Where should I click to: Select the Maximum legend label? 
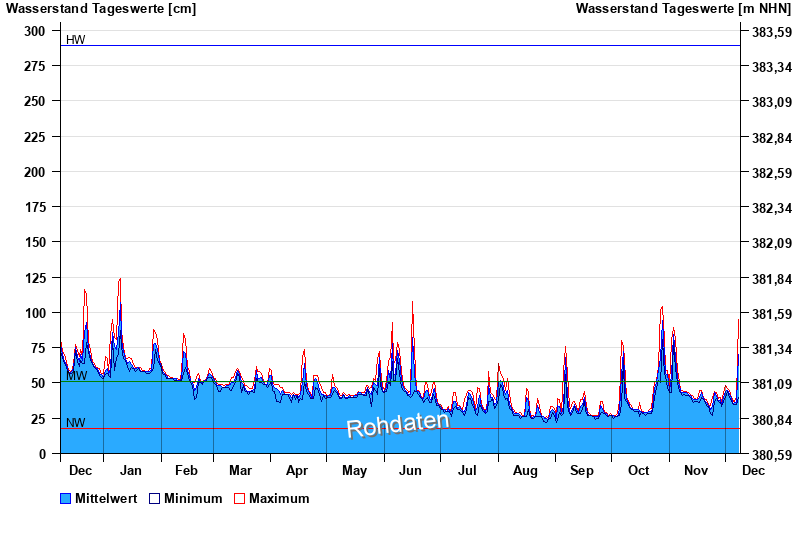tap(279, 498)
